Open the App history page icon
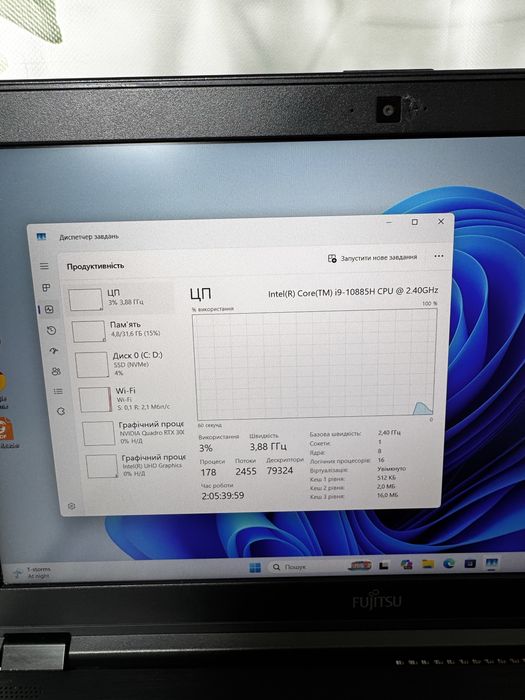525x700 pixels. 51,330
